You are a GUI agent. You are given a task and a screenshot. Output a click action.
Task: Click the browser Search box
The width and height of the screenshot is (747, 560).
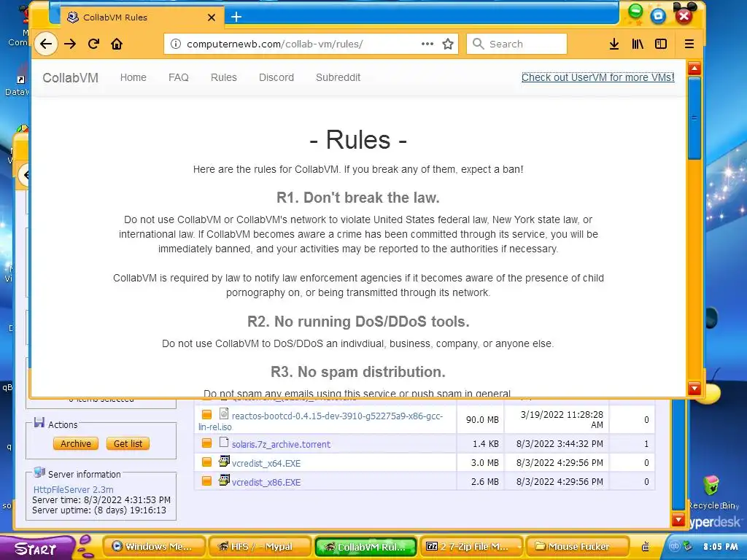(516, 44)
